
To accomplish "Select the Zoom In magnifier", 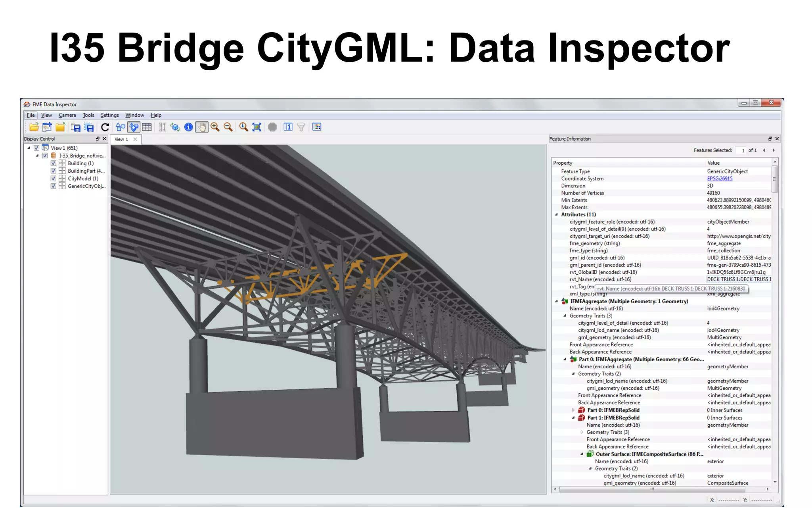I will pyautogui.click(x=215, y=127).
